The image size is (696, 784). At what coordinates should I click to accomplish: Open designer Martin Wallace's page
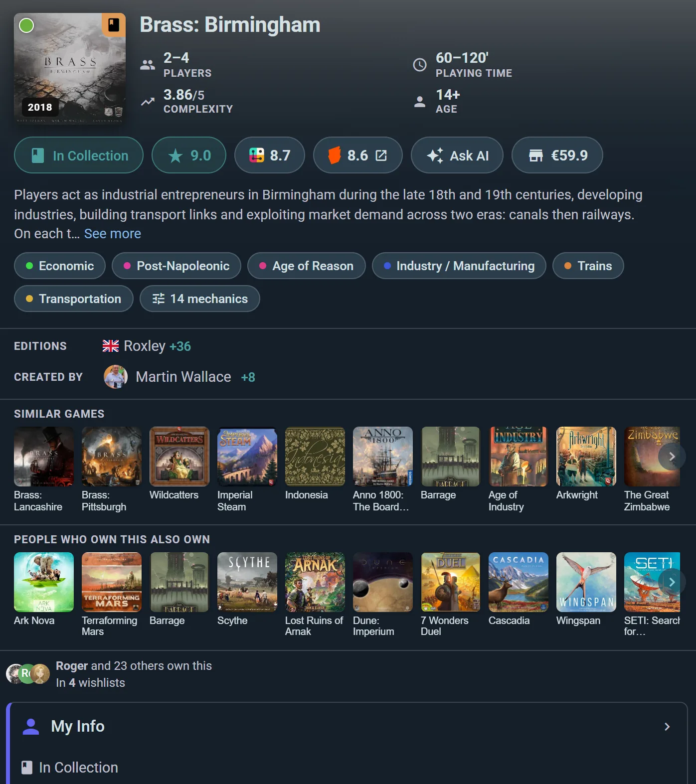tap(183, 377)
